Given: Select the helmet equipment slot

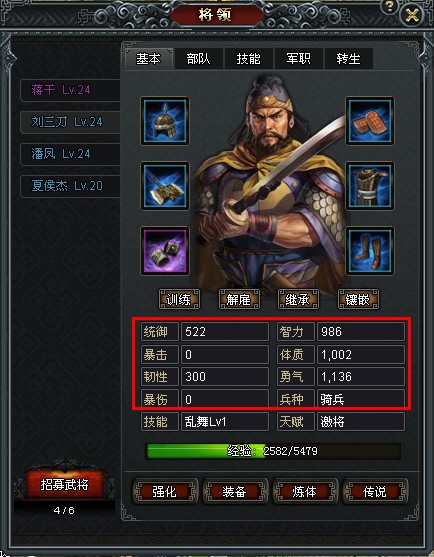Looking at the screenshot, I should (x=165, y=121).
